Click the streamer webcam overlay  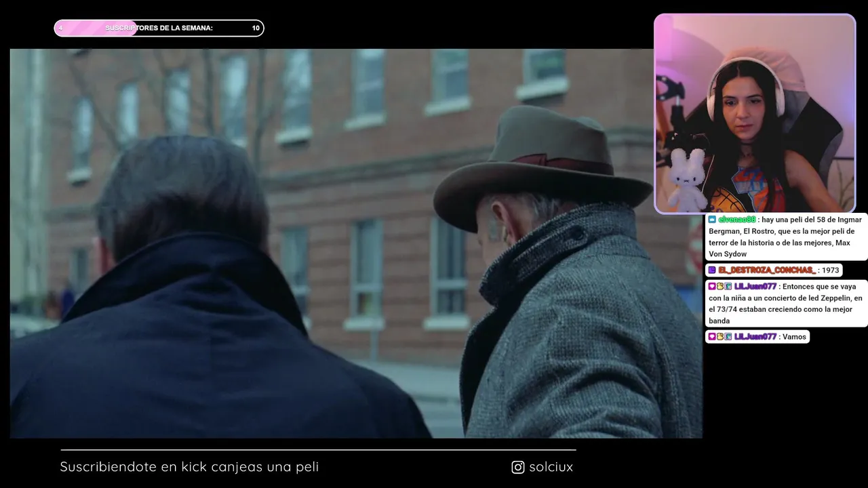click(755, 114)
